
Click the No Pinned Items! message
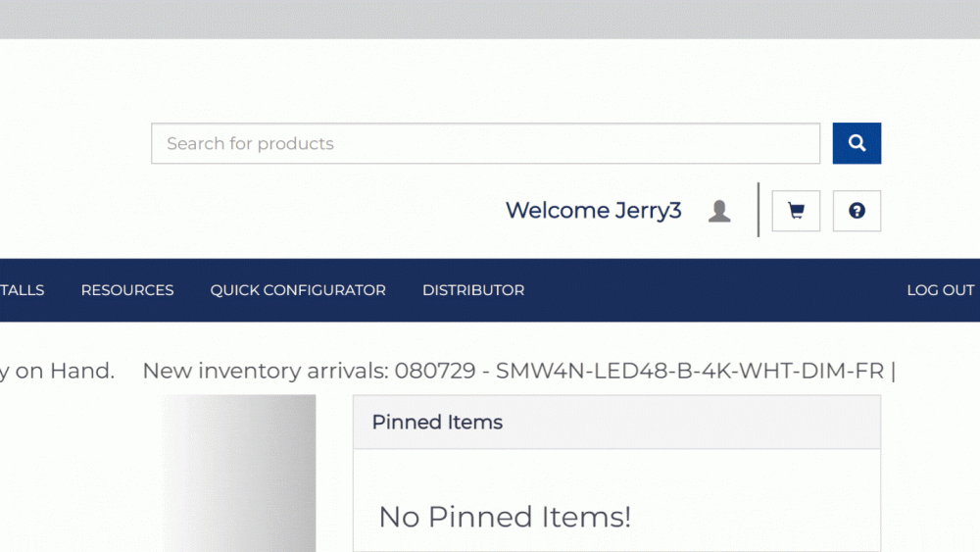point(505,517)
